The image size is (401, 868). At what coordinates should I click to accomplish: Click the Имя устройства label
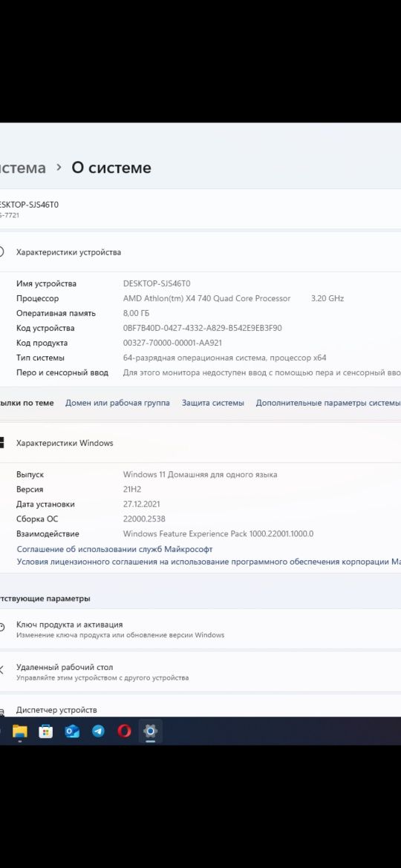coord(47,283)
